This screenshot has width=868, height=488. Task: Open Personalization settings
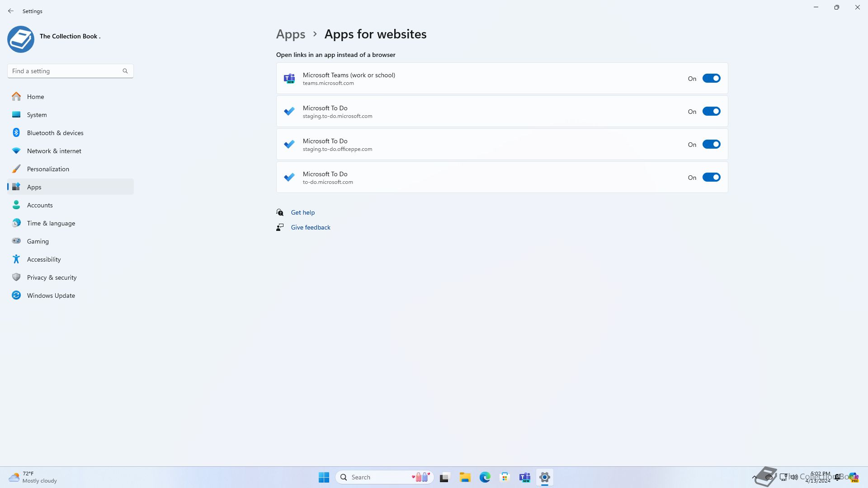[x=71, y=169]
